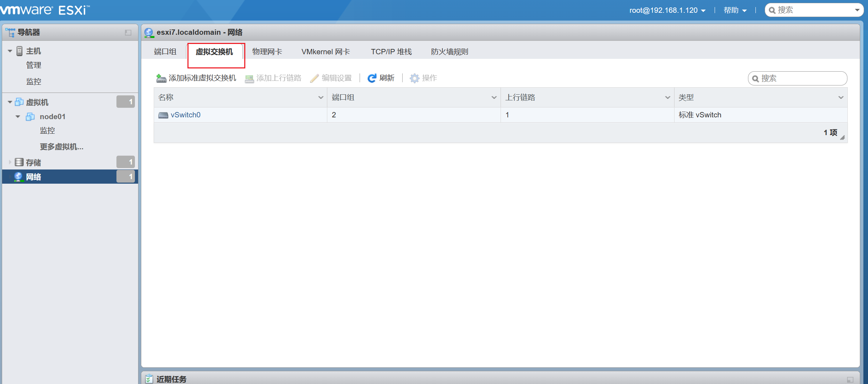Open the 帮助 help menu
The height and width of the screenshot is (384, 868).
[x=735, y=10]
